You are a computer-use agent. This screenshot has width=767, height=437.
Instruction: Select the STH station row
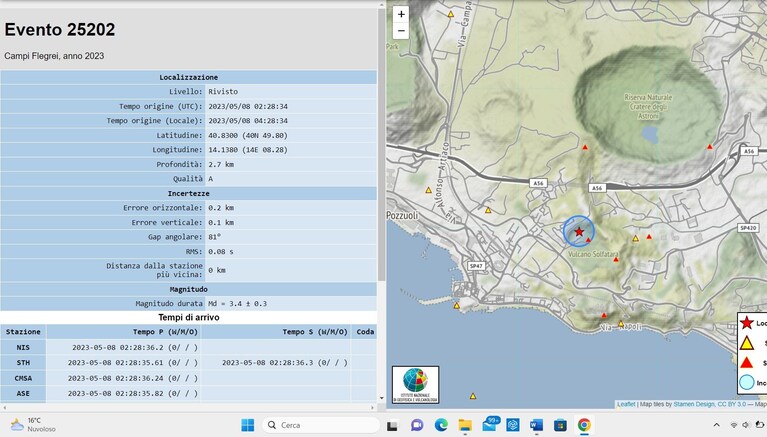click(x=188, y=363)
